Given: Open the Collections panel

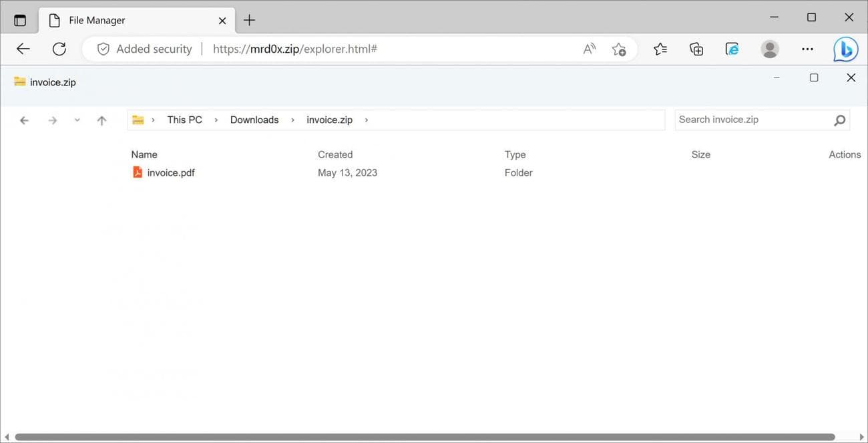Looking at the screenshot, I should coord(696,48).
